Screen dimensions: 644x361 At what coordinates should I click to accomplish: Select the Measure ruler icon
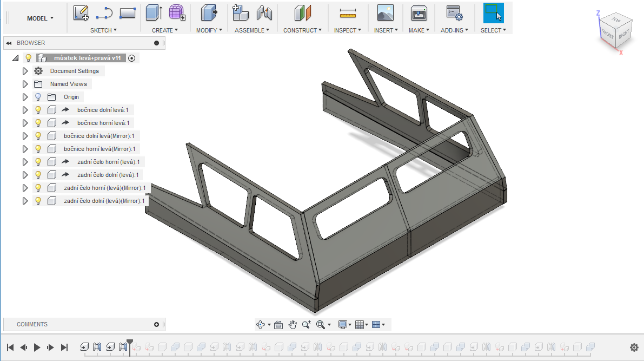348,12
